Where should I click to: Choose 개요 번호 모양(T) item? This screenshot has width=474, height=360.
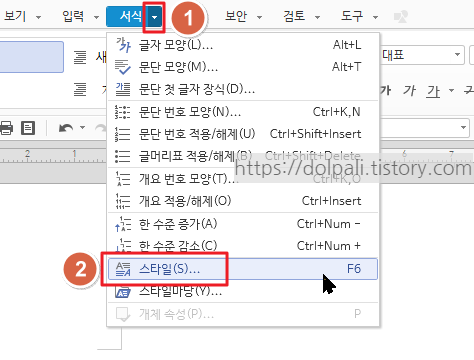[243, 179]
